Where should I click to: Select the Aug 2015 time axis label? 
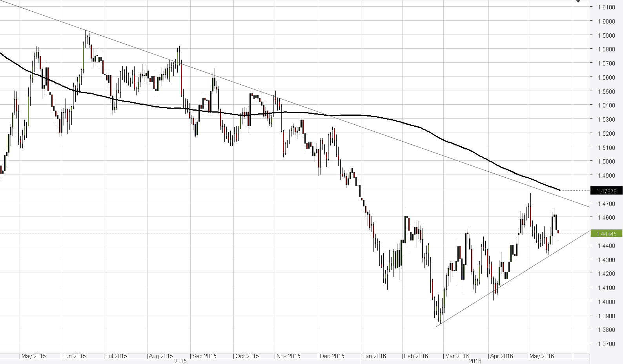tap(161, 356)
